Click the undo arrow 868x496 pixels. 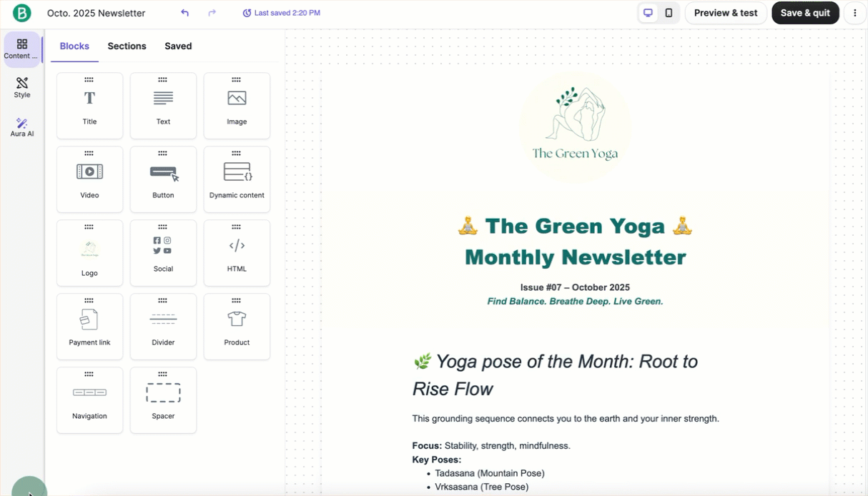click(x=185, y=13)
